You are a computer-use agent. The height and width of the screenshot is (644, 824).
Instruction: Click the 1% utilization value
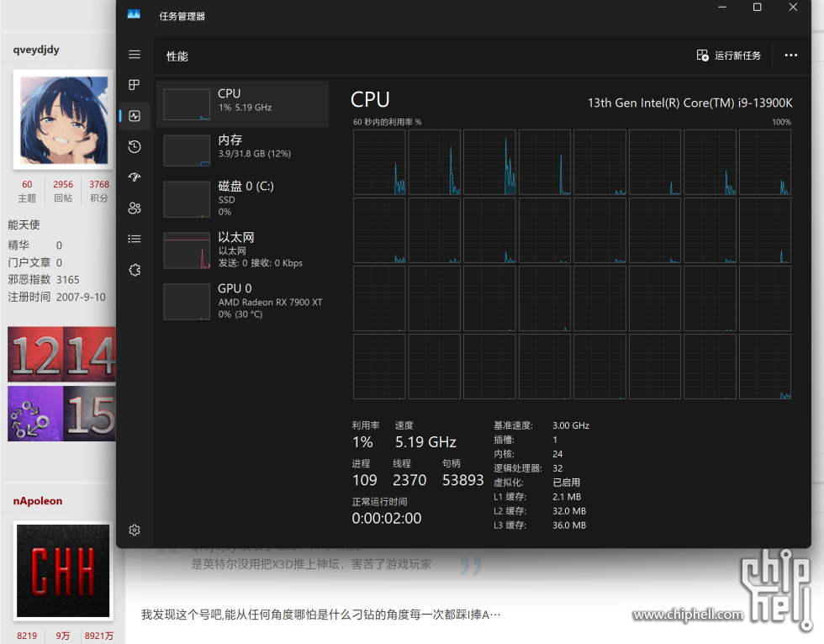(x=362, y=442)
